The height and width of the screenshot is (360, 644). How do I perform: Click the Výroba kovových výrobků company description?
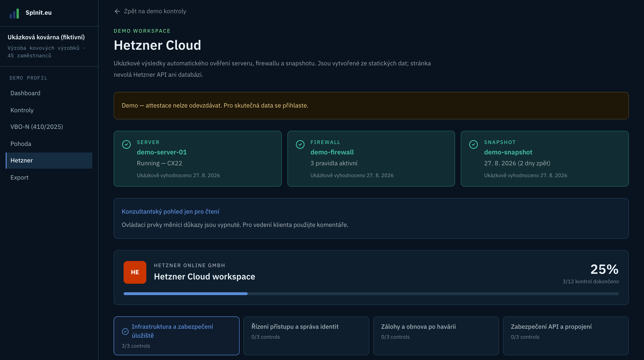(x=46, y=52)
